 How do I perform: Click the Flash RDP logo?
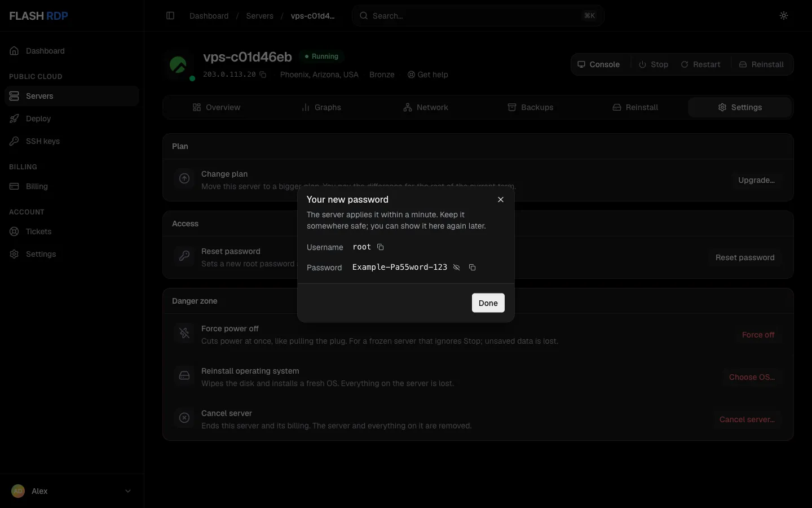[x=38, y=16]
